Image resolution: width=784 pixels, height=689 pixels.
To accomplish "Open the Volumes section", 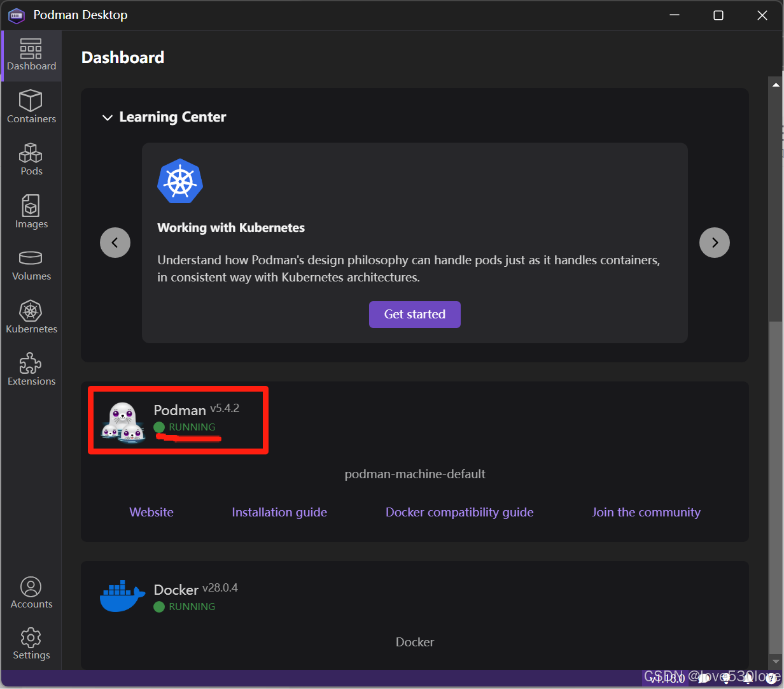I will 31,265.
